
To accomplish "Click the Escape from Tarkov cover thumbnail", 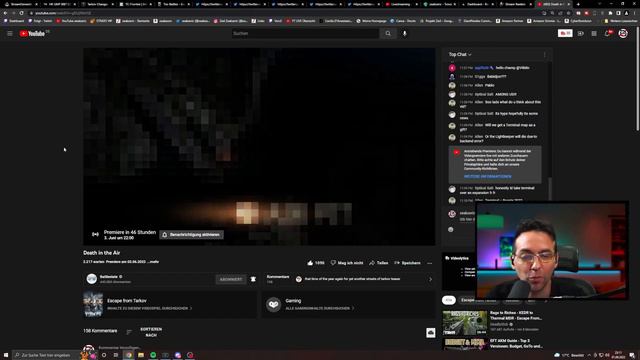I will click(93, 304).
